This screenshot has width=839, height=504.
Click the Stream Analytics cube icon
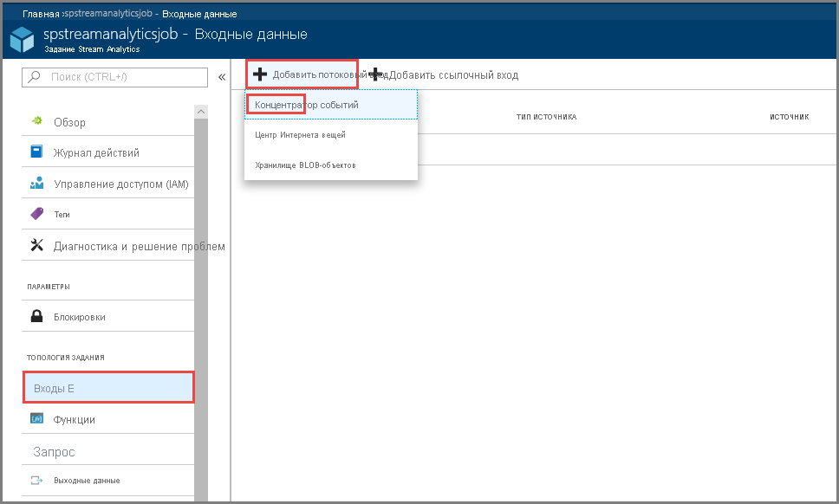click(22, 40)
